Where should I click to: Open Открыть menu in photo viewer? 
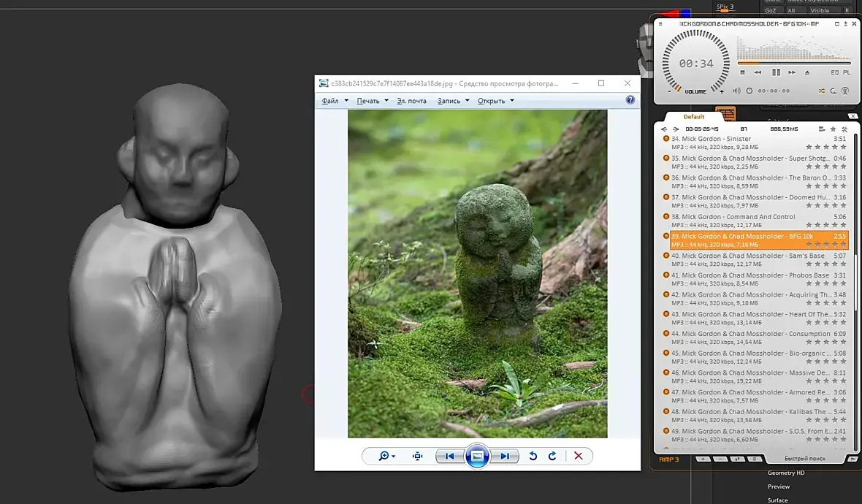(491, 101)
